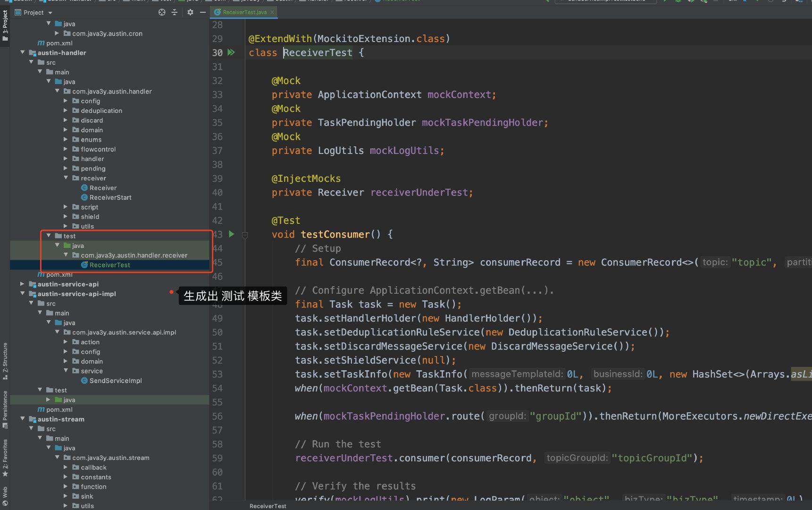Open the Structure tool window stripe
The height and width of the screenshot is (510, 812).
[x=5, y=361]
